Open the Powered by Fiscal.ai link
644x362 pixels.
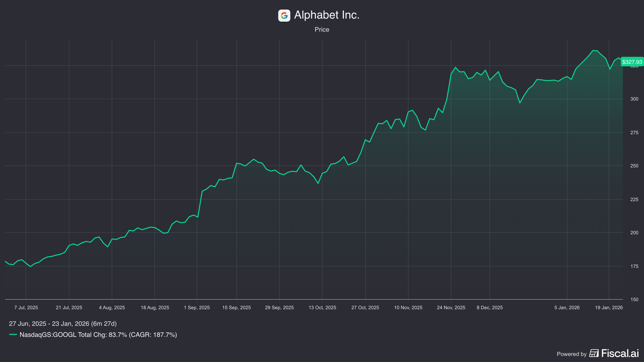(x=620, y=353)
